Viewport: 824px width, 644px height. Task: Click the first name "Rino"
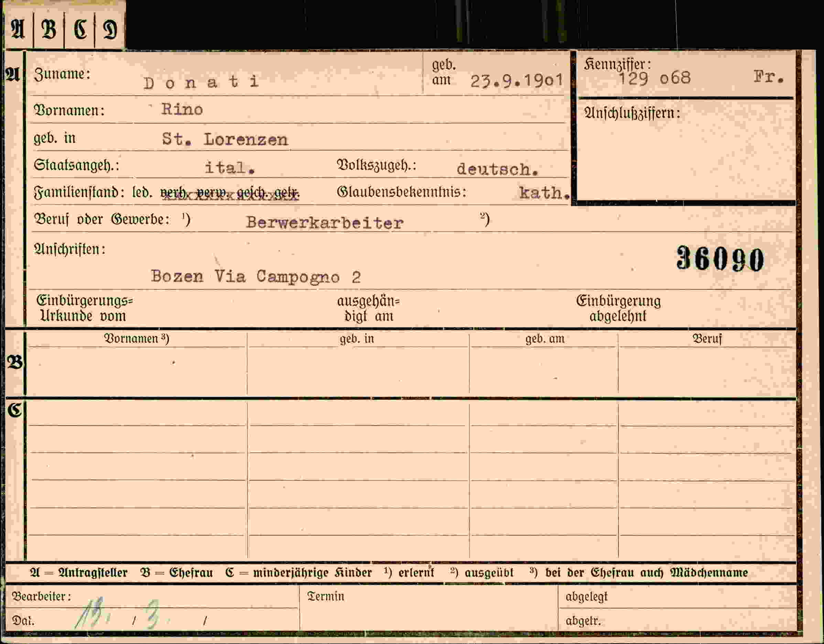(182, 109)
